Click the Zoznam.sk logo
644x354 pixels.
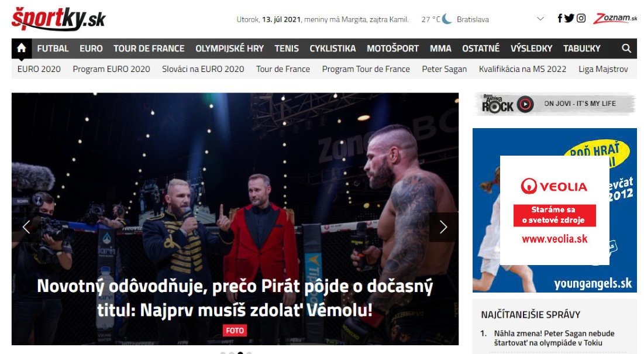point(615,19)
